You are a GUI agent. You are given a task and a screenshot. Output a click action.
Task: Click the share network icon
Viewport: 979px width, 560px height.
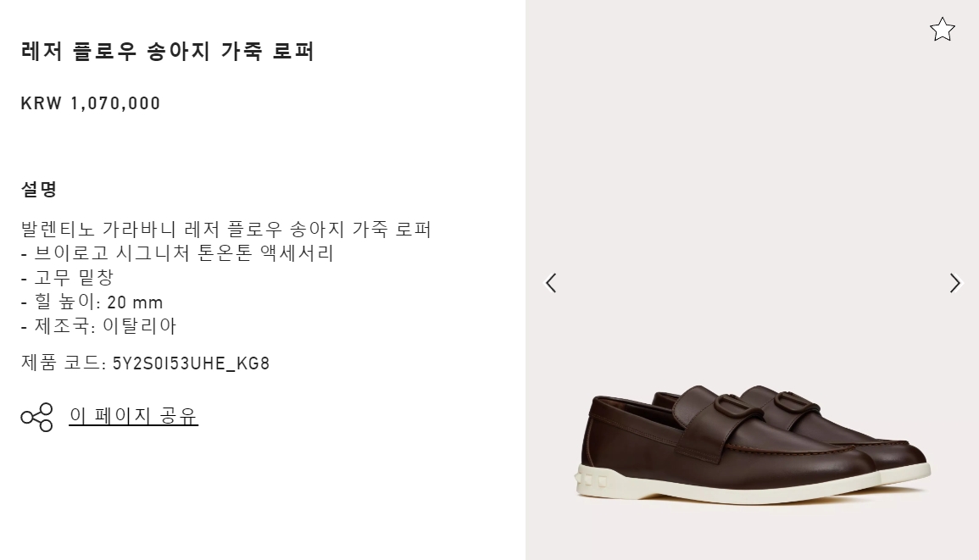pyautogui.click(x=36, y=417)
